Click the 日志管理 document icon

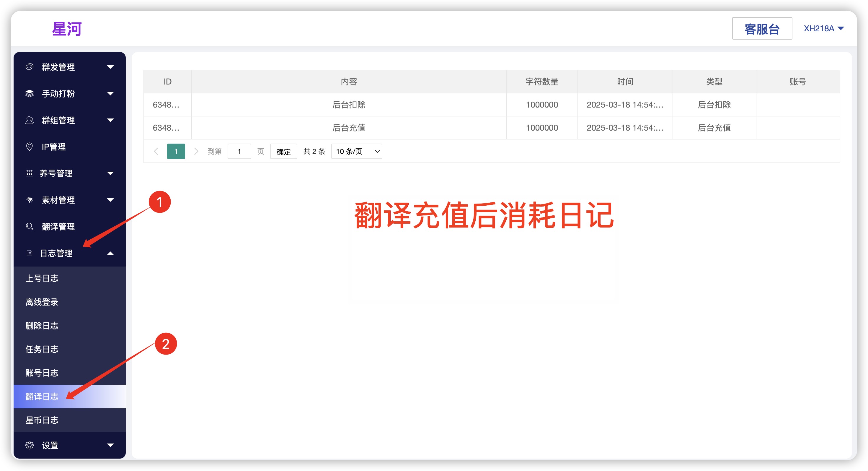click(x=30, y=253)
